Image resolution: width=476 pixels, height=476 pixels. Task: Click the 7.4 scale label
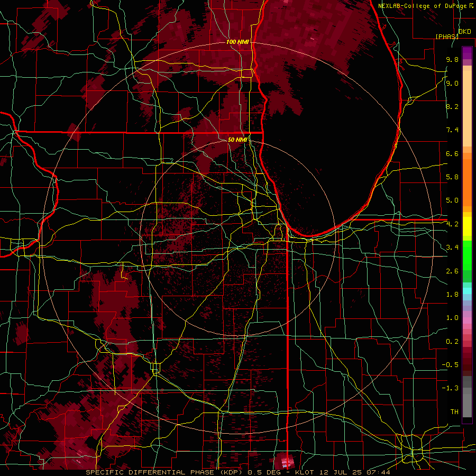(452, 130)
